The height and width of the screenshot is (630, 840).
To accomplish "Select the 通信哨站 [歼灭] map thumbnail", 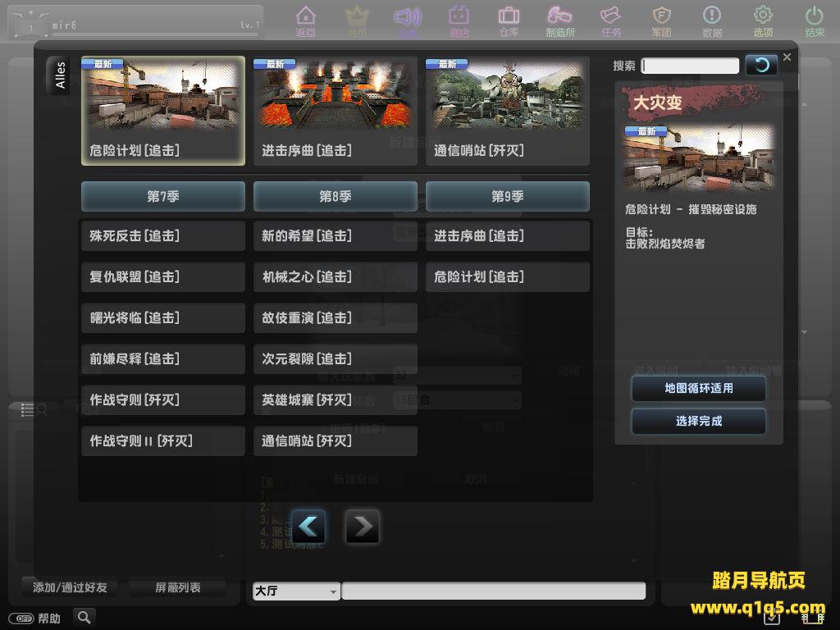I will [507, 111].
